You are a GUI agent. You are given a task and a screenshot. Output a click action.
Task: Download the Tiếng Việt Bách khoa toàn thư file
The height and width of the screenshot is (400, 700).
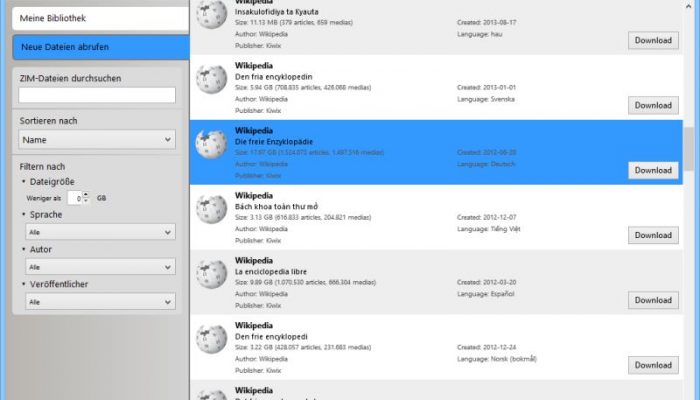point(653,235)
